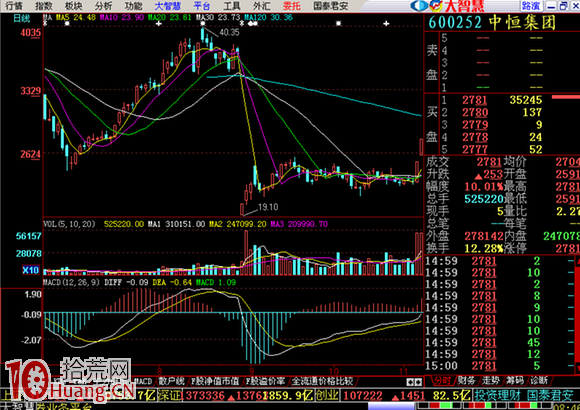
Task: Open the 行情 menu
Action: [14, 6]
